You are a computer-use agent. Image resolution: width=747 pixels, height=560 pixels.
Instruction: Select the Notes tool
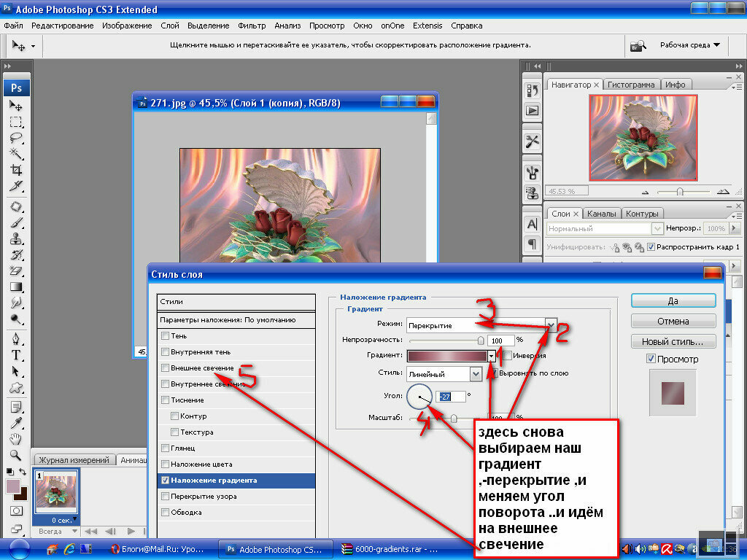point(16,407)
